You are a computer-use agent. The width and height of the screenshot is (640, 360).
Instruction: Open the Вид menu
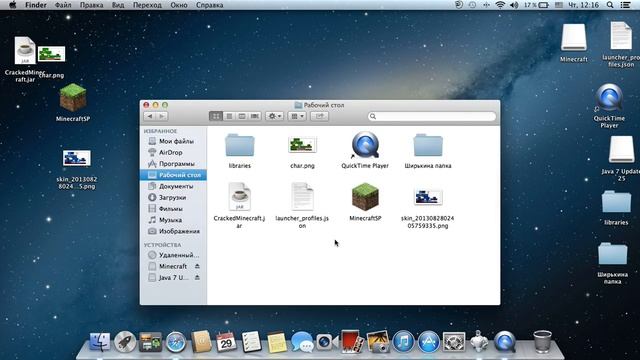[x=118, y=5]
